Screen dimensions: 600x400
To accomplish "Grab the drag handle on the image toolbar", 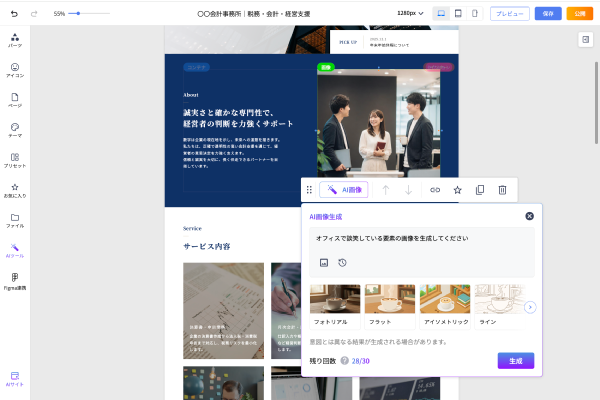I will (x=309, y=190).
